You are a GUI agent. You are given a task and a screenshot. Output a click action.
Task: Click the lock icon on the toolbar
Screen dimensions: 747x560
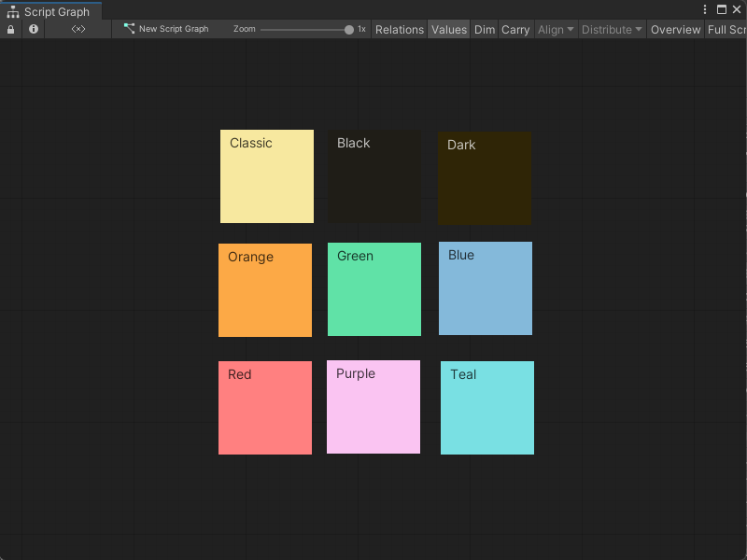(10, 29)
